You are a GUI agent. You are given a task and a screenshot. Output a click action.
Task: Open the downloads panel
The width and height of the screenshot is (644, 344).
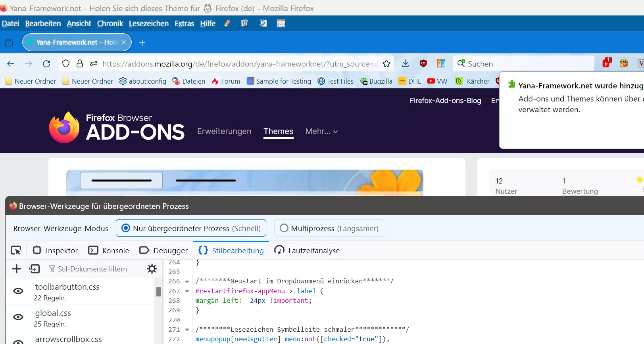[x=405, y=64]
